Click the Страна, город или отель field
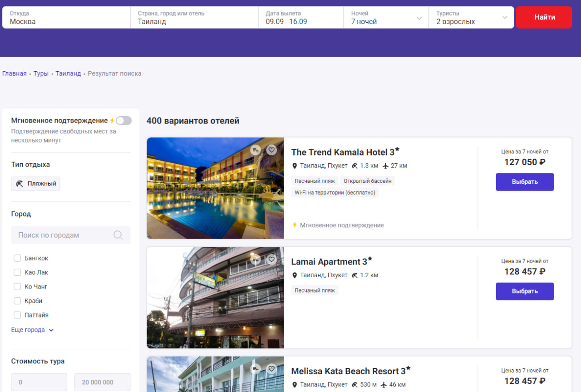This screenshot has width=581, height=392. coord(194,17)
